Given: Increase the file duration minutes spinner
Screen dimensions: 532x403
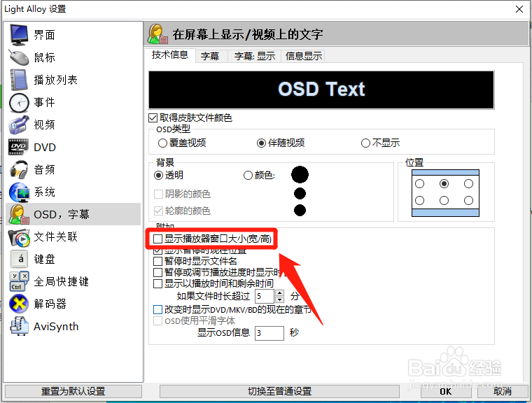Looking at the screenshot, I should 279,293.
